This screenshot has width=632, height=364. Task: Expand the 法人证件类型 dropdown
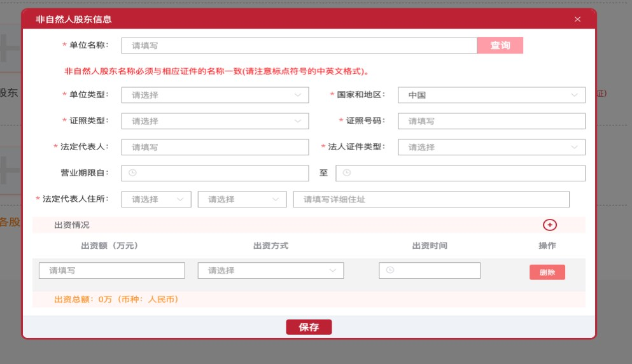click(491, 147)
